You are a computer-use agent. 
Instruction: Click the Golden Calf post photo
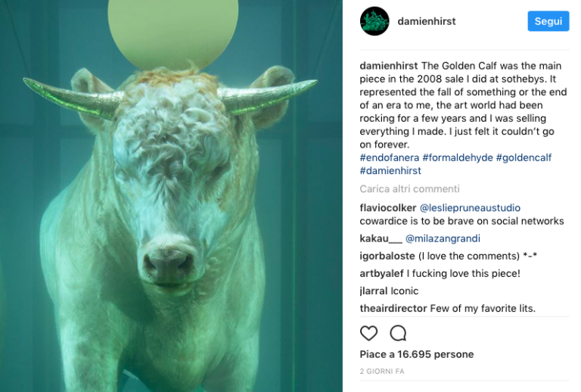[171, 196]
